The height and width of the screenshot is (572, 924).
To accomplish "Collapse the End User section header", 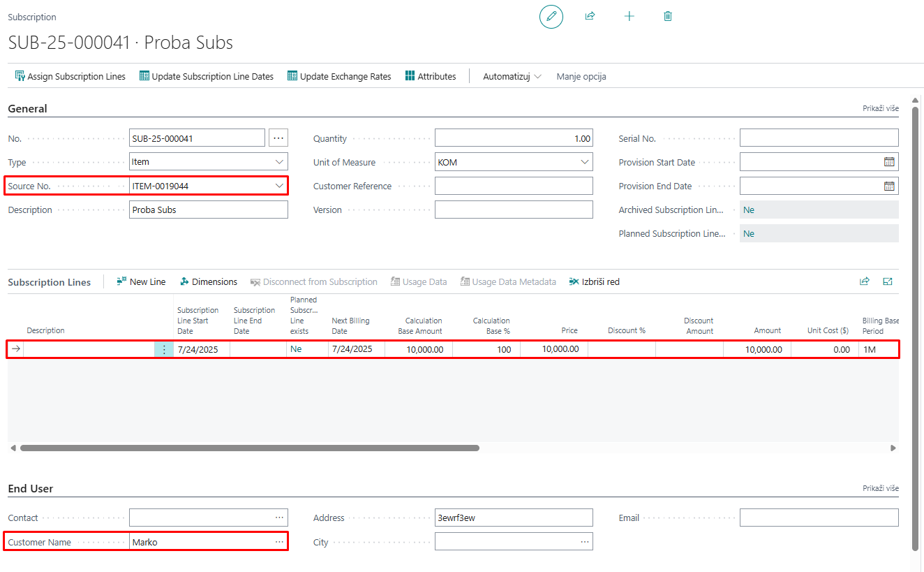I will (x=31, y=488).
